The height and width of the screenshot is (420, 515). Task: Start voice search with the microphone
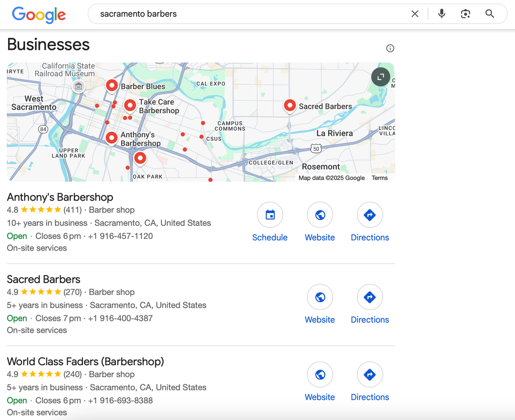pos(442,14)
